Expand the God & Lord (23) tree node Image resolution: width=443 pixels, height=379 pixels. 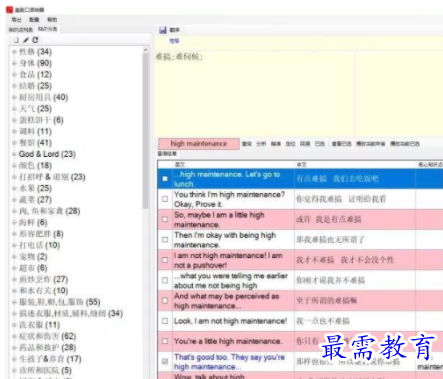tap(14, 154)
